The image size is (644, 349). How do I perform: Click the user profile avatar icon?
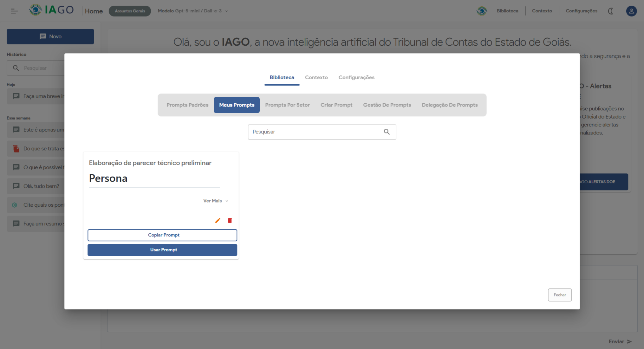pos(631,11)
